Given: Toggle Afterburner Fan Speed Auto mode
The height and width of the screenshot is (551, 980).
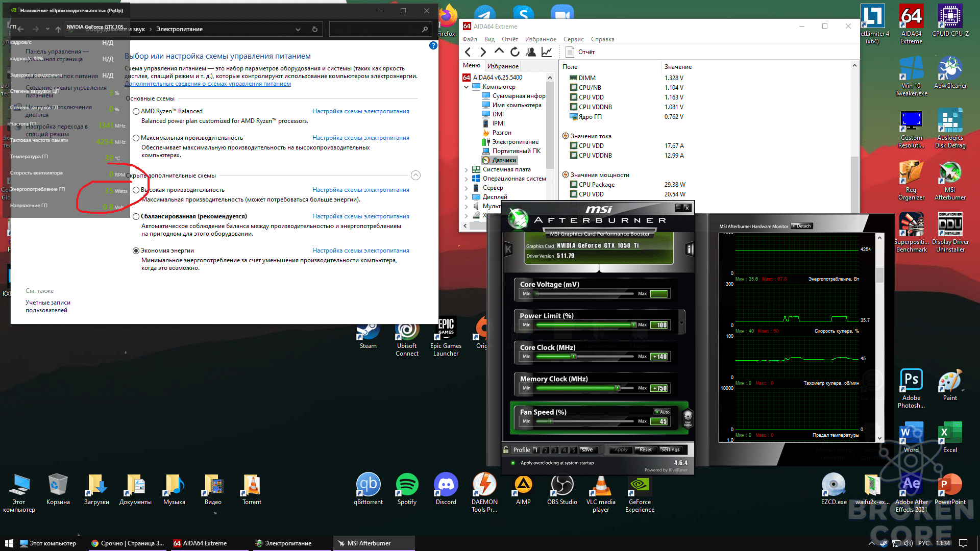Looking at the screenshot, I should coord(663,412).
